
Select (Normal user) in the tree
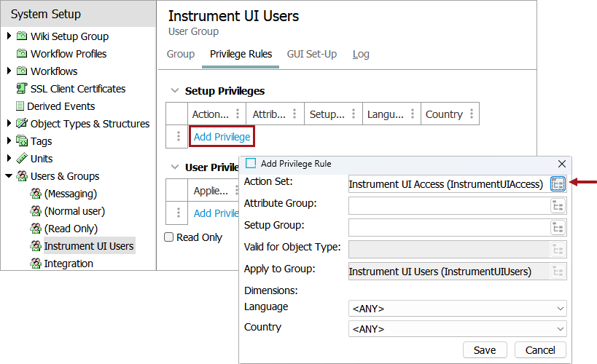[74, 211]
